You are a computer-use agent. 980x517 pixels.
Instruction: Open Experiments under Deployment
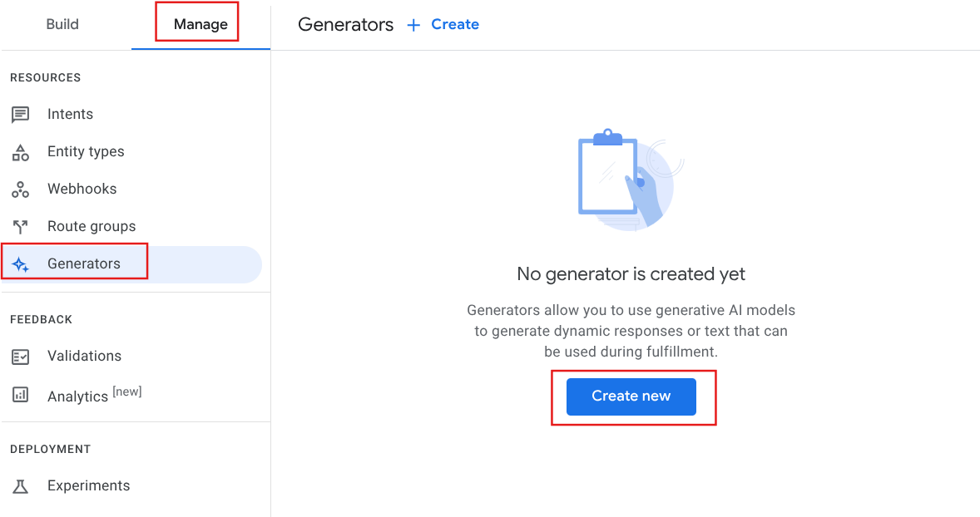[89, 485]
